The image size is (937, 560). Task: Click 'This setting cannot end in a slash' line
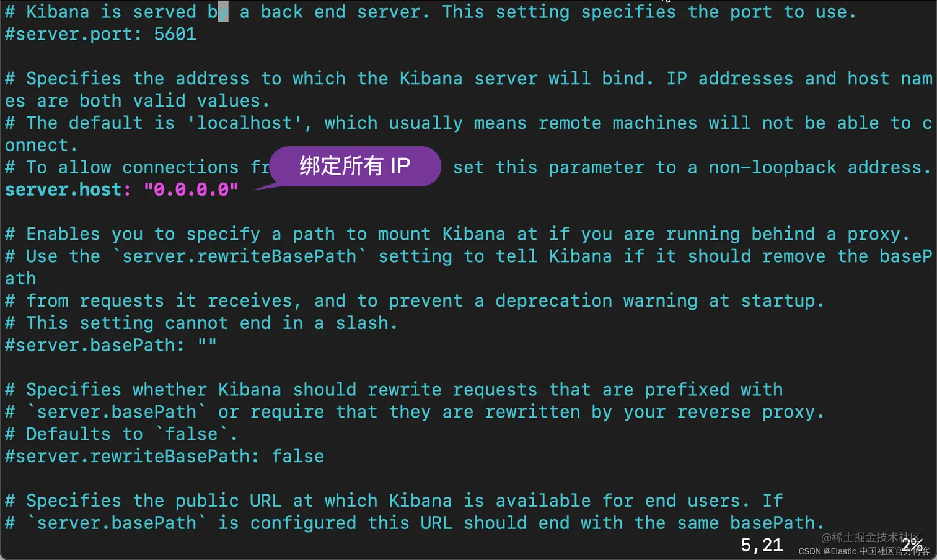[201, 323]
